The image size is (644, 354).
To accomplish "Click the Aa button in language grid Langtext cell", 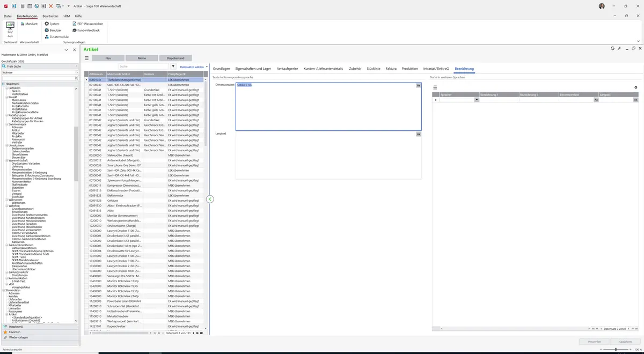I will [x=636, y=100].
